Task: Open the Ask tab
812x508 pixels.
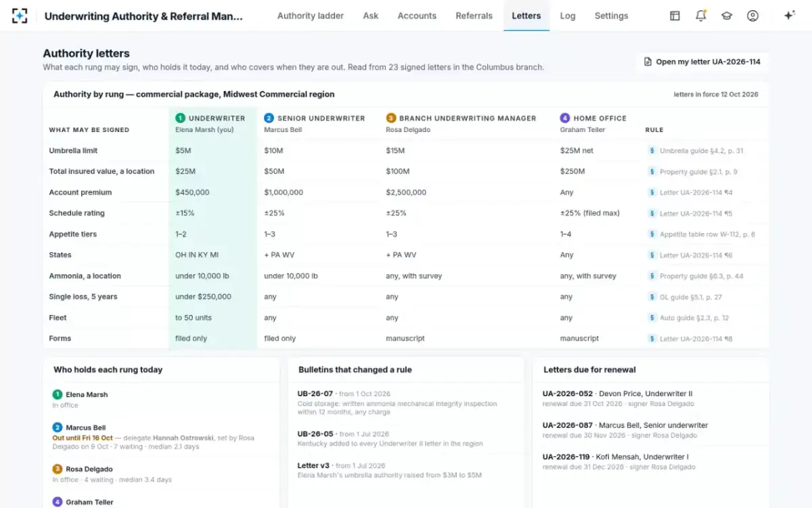Action: click(x=371, y=16)
